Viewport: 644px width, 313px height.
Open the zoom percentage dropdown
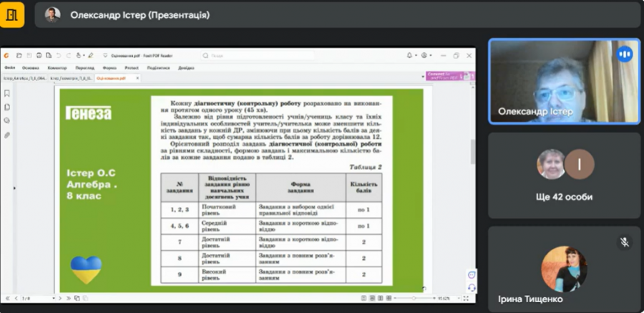[459, 298]
